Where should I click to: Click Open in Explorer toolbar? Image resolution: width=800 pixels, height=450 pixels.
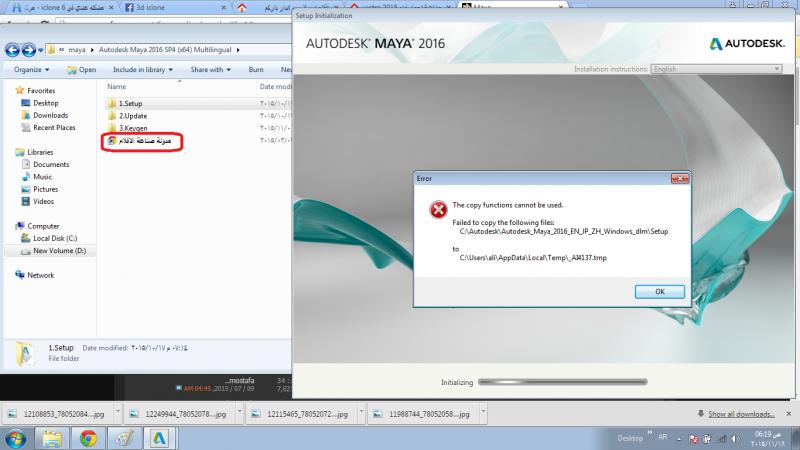coord(82,69)
